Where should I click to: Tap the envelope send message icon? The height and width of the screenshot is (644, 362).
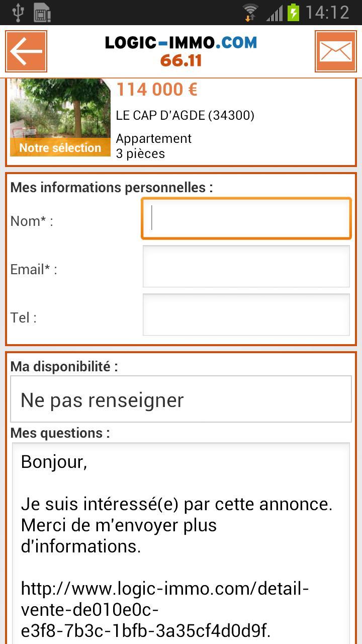click(x=335, y=51)
